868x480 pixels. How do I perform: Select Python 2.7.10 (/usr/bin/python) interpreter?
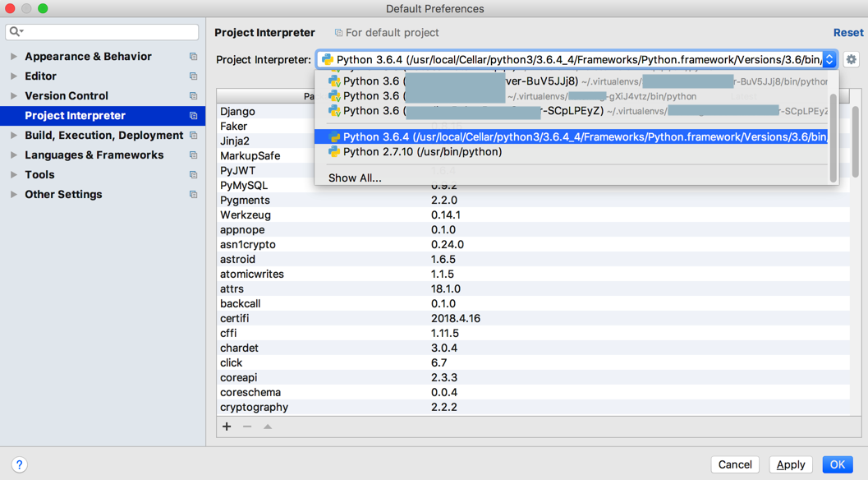(x=422, y=152)
